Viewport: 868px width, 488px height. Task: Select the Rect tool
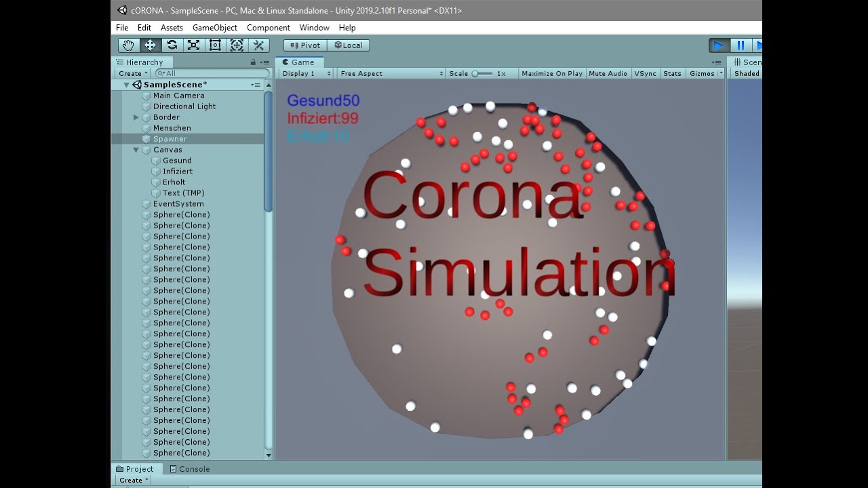pyautogui.click(x=215, y=45)
